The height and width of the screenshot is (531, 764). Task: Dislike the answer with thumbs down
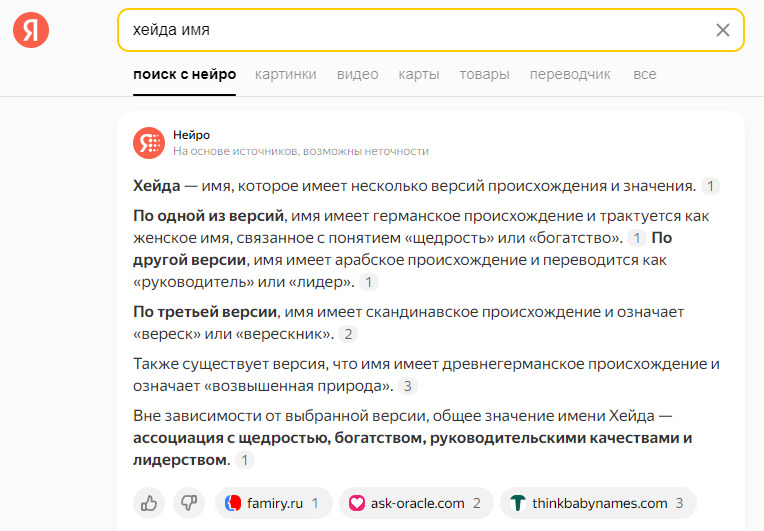coord(188,503)
